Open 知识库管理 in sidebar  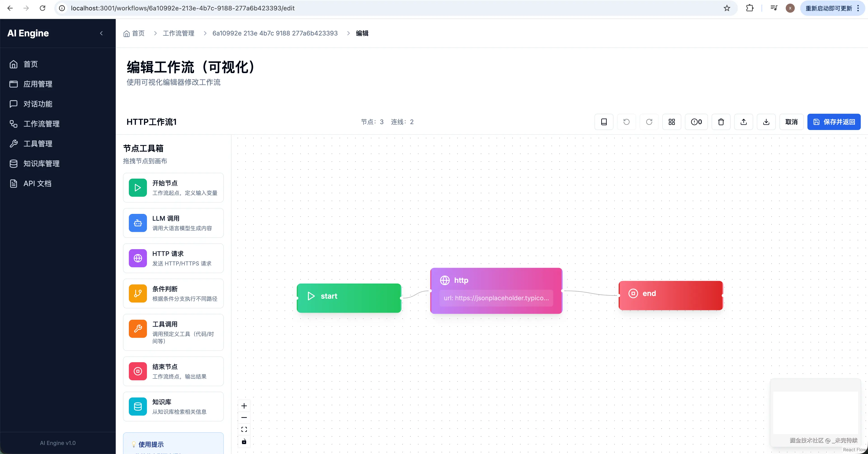41,163
